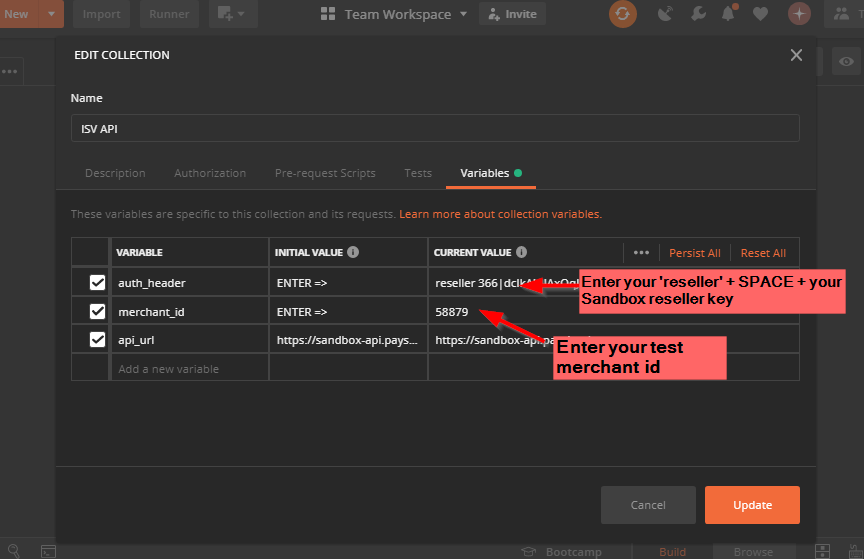Click the merchant_id current value 58879
The height and width of the screenshot is (559, 864).
pos(452,311)
